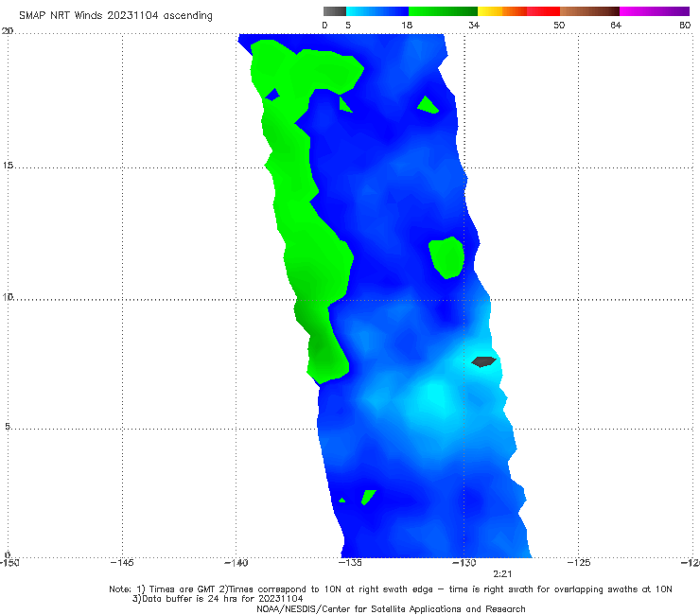Screen dimensions: 700x615
Task: Click the swath time label '2:21'
Action: tap(502, 574)
